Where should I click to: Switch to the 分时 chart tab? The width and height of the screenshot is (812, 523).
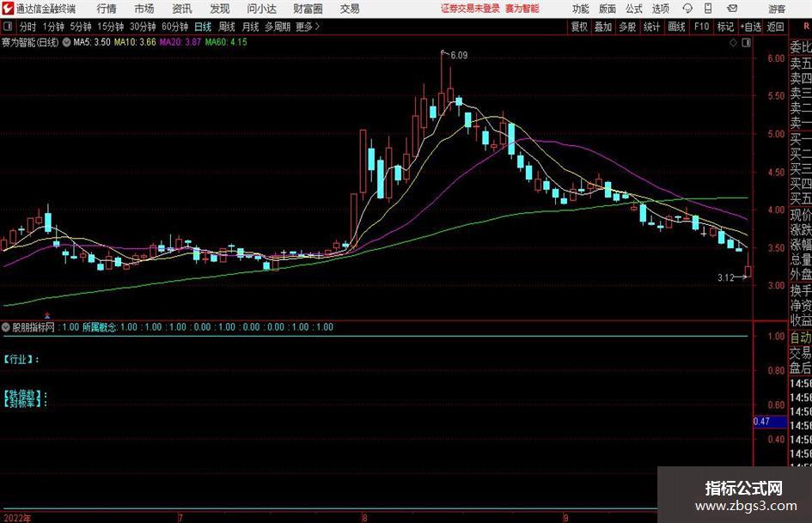pos(27,27)
